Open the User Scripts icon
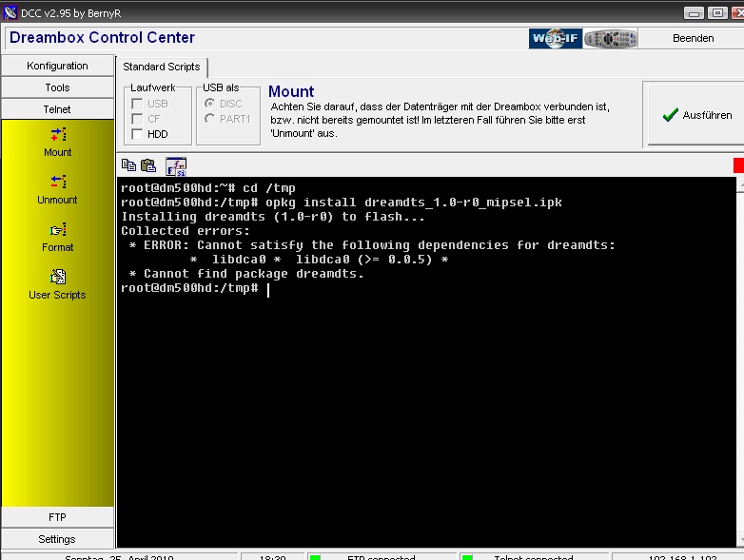This screenshot has height=560, width=744. click(58, 277)
